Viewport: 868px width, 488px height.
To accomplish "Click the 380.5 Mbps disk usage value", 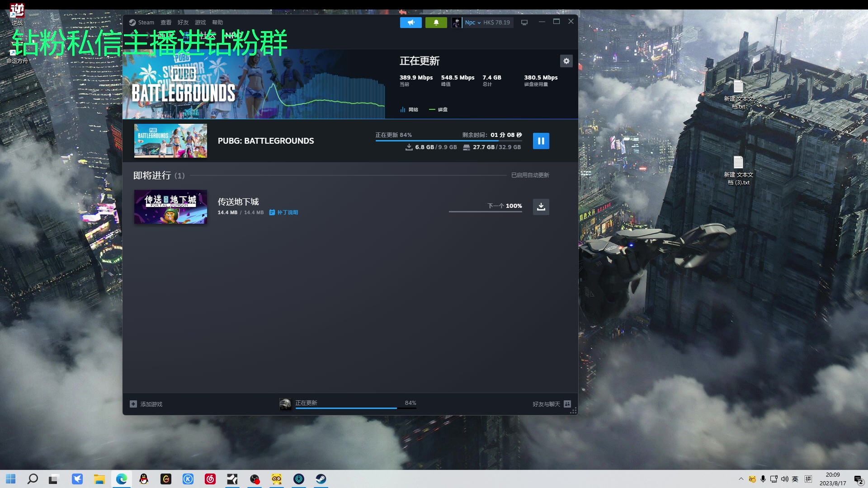I will 541,78.
